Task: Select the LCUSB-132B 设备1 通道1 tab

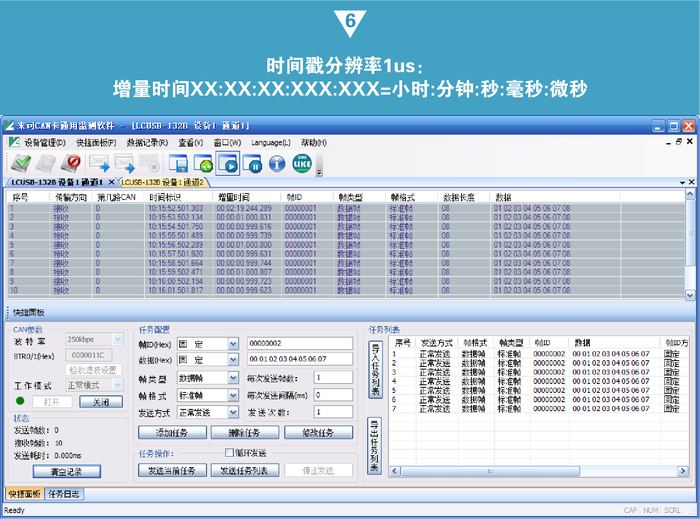Action: [57, 183]
